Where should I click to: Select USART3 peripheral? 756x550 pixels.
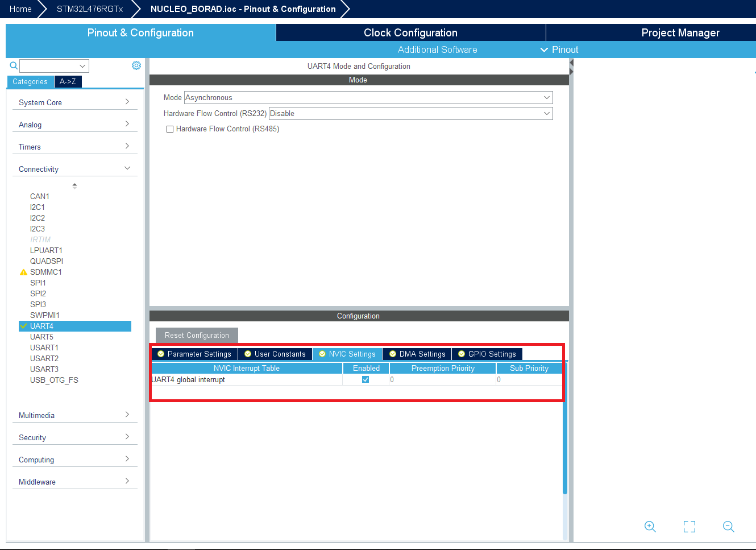click(x=44, y=369)
